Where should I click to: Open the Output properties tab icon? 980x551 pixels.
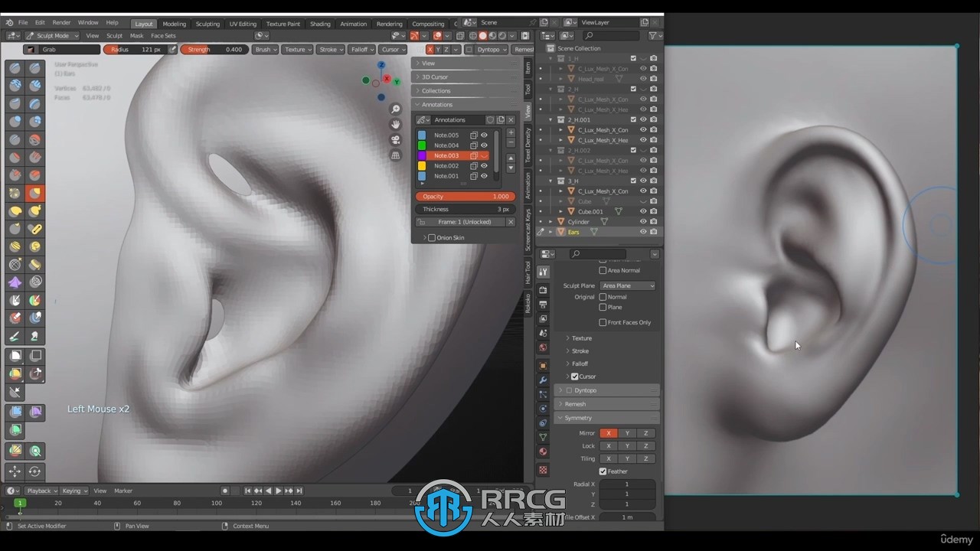point(543,305)
